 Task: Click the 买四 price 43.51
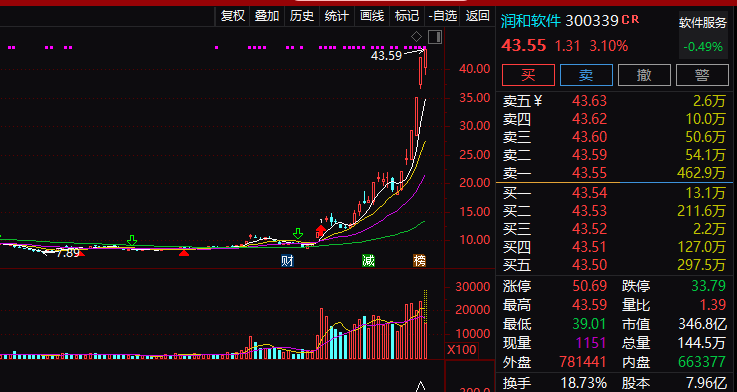589,247
